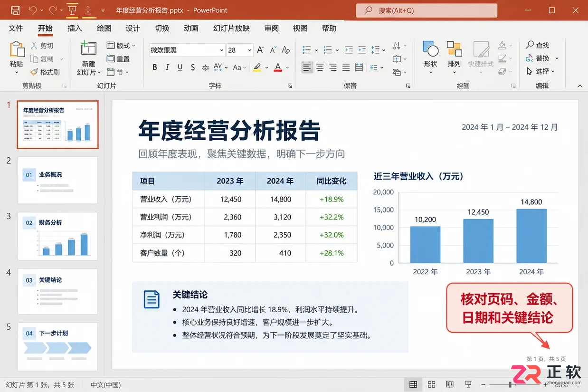Reset slide with 重置

(118, 59)
